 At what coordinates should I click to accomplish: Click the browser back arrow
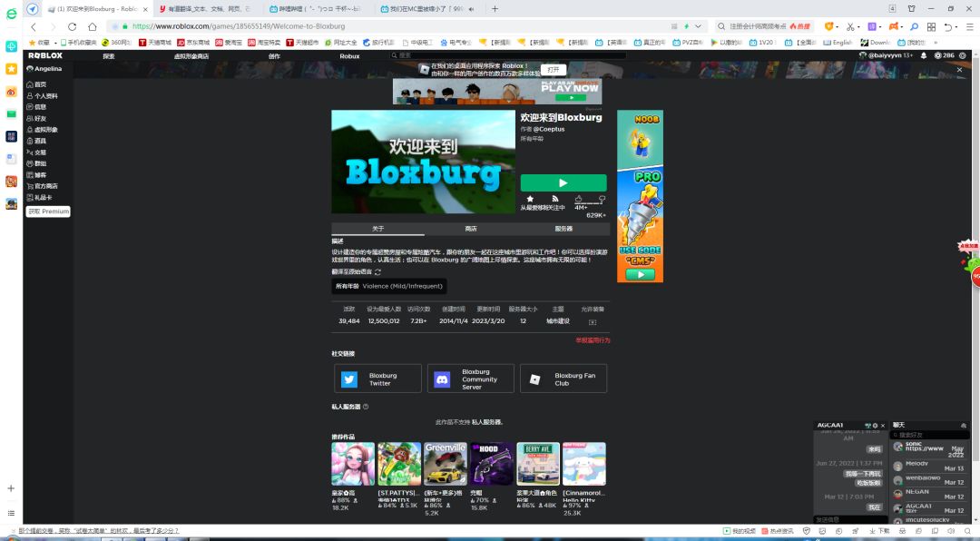tap(34, 27)
